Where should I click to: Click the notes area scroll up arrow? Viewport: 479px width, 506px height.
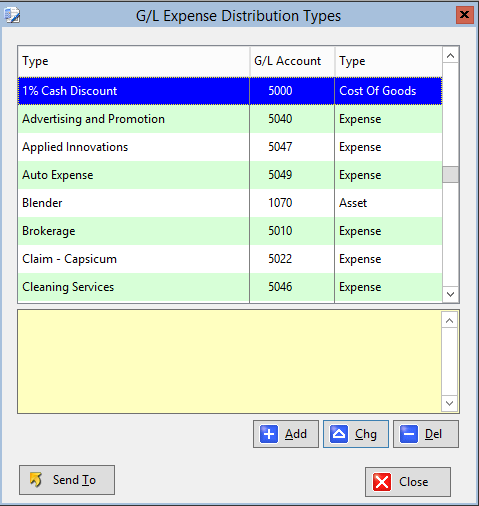[x=449, y=321]
